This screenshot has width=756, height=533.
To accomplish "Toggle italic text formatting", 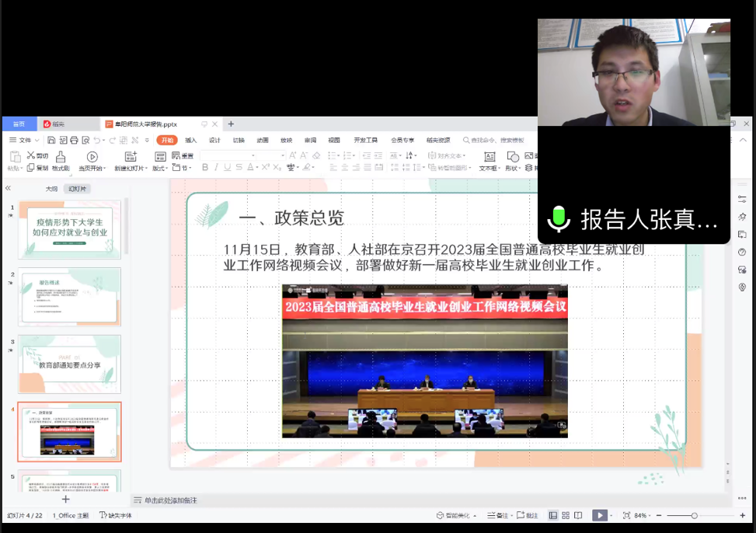I will (x=216, y=167).
